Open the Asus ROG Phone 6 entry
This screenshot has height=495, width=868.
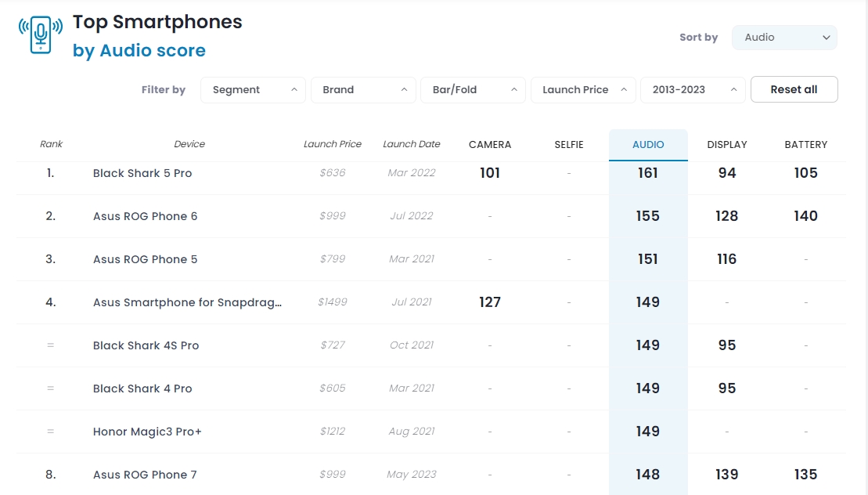145,216
